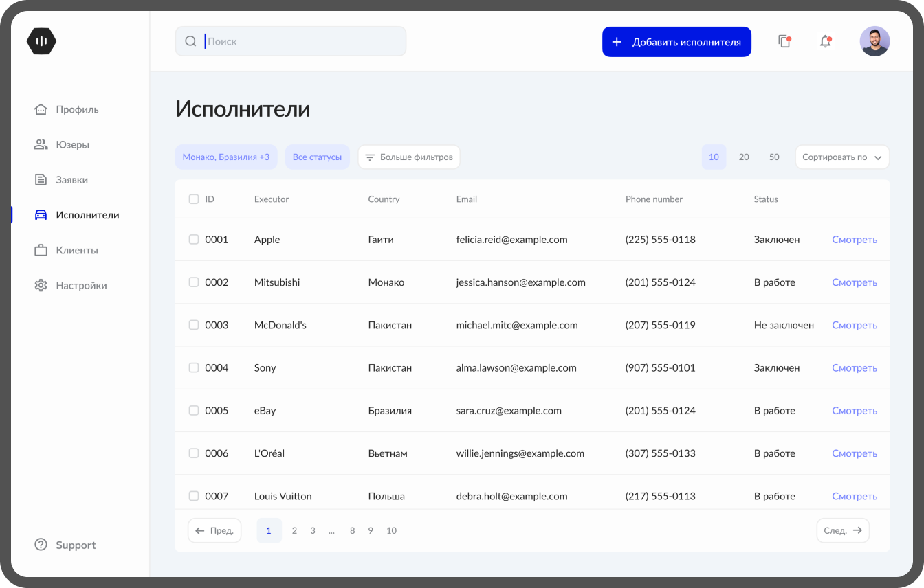Toggle the select-all checkbox in table header

194,199
